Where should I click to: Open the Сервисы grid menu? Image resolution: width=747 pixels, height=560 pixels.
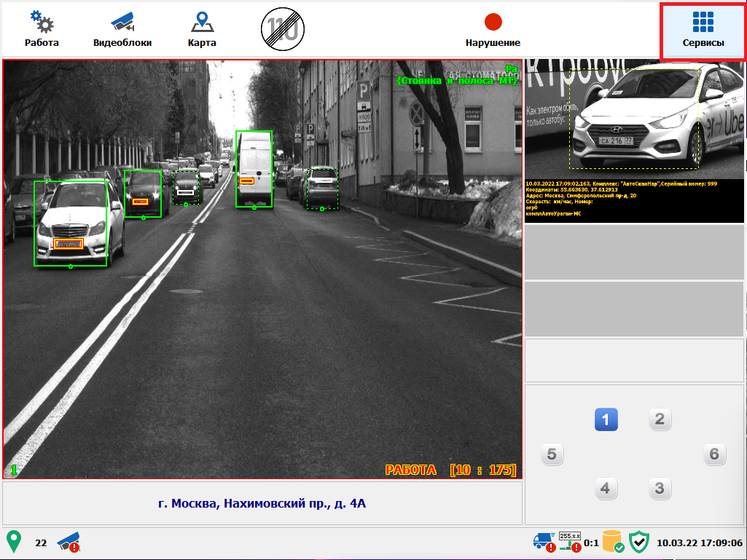point(703,30)
